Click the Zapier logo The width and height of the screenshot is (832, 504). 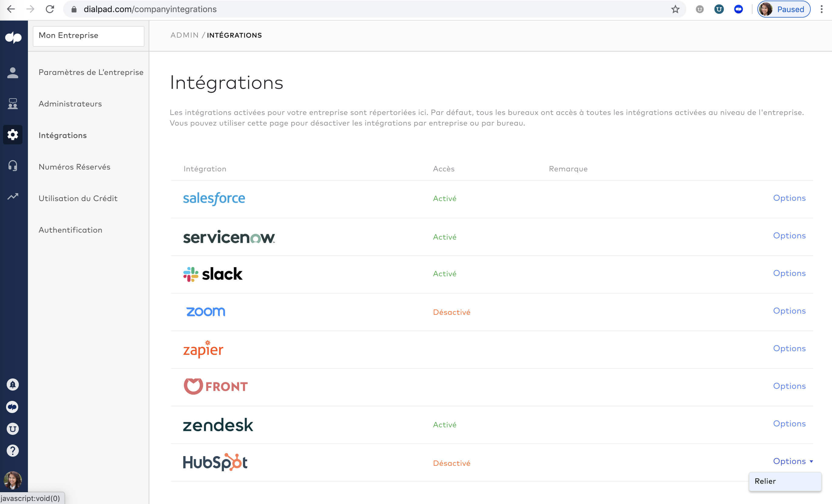pyautogui.click(x=203, y=349)
